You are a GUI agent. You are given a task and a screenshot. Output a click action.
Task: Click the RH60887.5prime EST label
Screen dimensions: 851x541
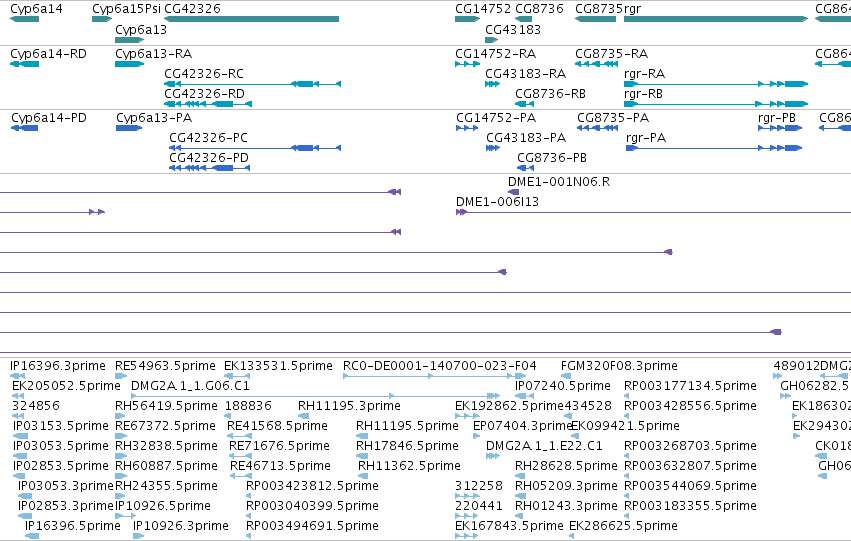point(166,466)
